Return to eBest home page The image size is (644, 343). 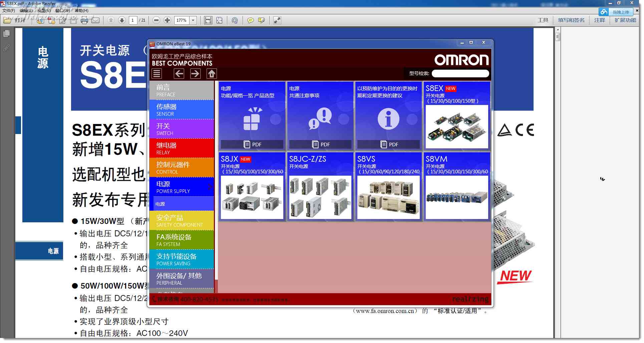(212, 73)
